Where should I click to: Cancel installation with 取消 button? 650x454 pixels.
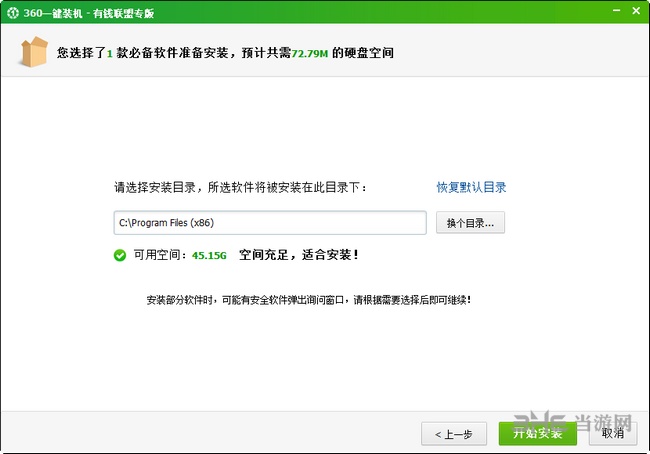[x=613, y=434]
